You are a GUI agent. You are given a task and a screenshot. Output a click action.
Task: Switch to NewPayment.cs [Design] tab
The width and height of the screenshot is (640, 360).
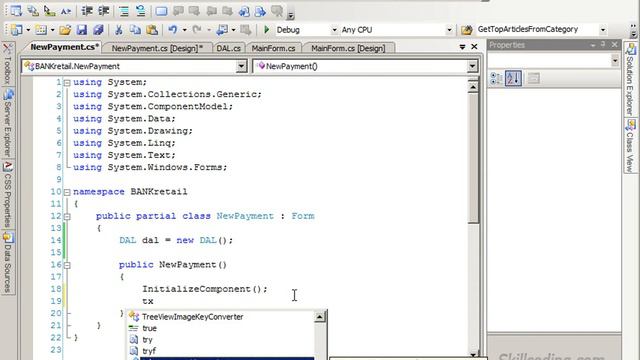[157, 48]
